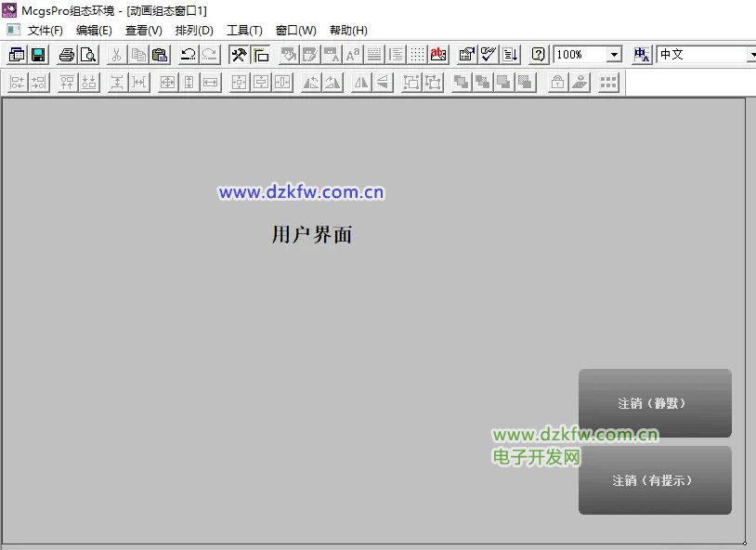Open the 文件(F) menu
Screen dimensions: 756x550
pyautogui.click(x=45, y=31)
